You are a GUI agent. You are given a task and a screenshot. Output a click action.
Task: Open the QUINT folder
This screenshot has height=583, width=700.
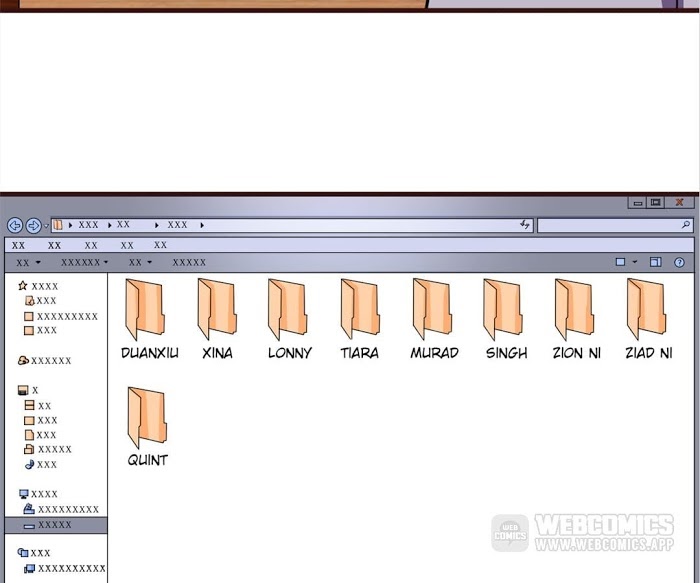(147, 418)
